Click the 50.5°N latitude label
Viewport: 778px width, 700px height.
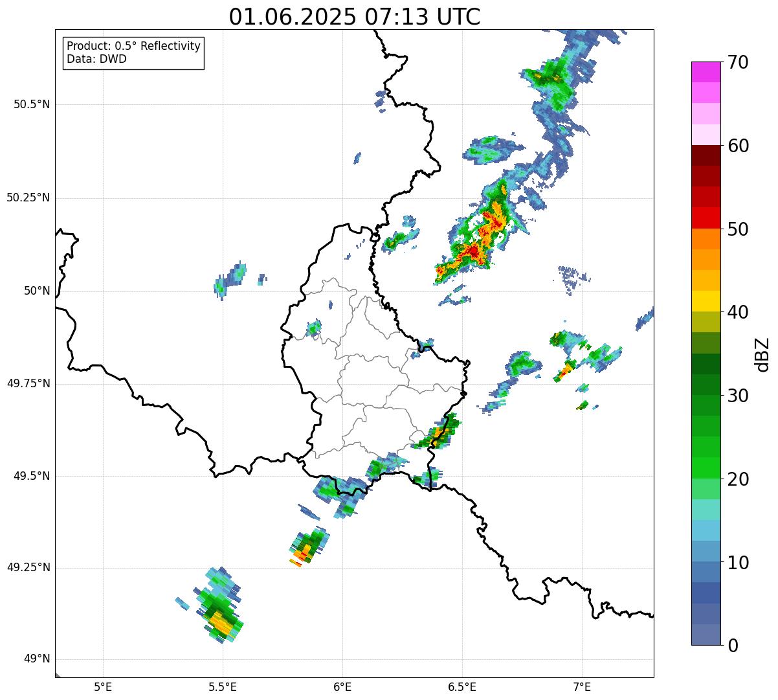(32, 104)
